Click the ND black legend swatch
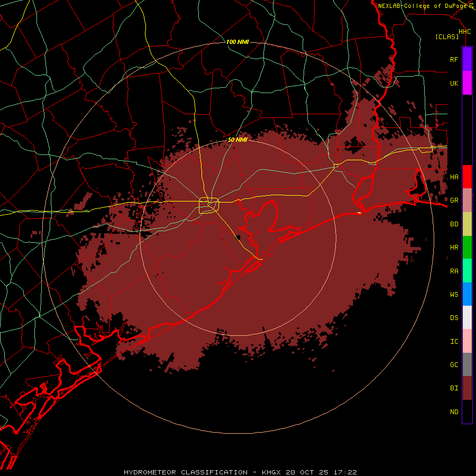This screenshot has width=476, height=476. pos(467,411)
